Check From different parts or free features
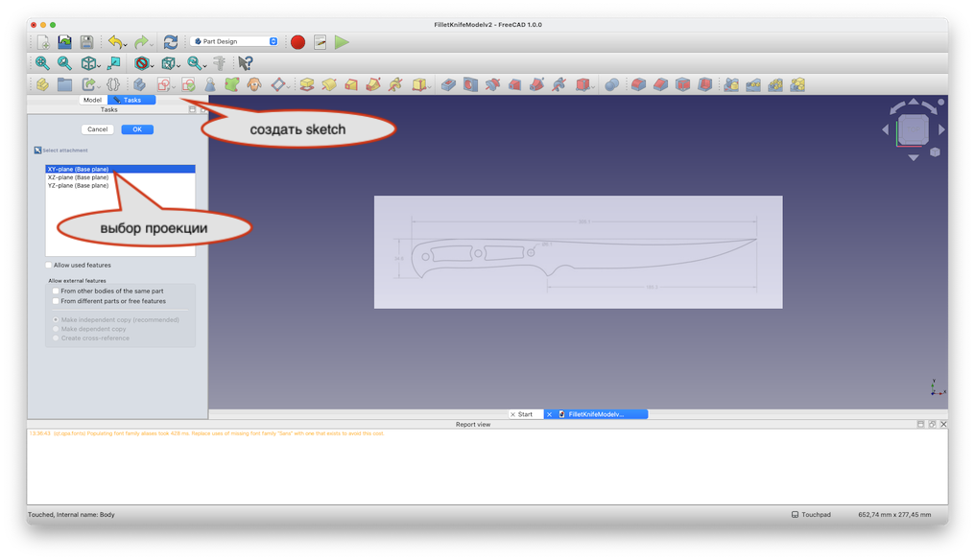The image size is (975, 560). pos(56,301)
